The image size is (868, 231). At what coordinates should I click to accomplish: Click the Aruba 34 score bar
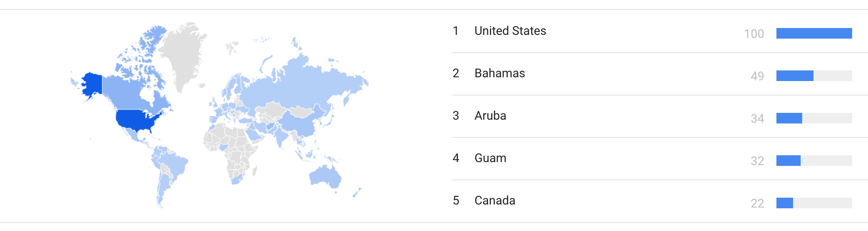[814, 118]
